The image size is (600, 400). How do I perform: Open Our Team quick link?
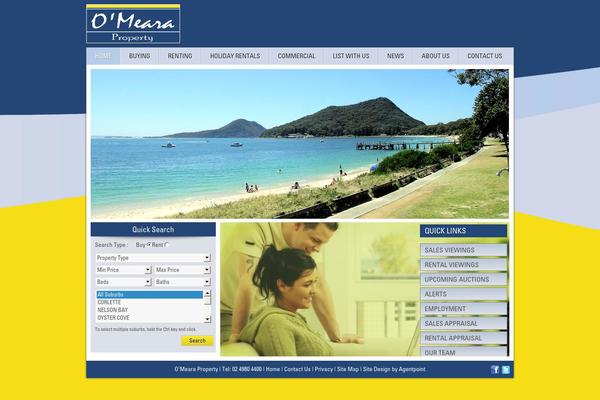[464, 352]
